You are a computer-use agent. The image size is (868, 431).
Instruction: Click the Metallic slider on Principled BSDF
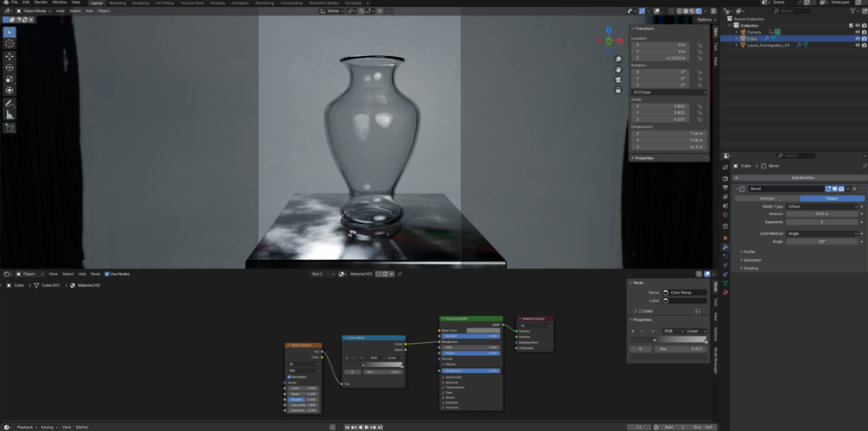pos(471,336)
